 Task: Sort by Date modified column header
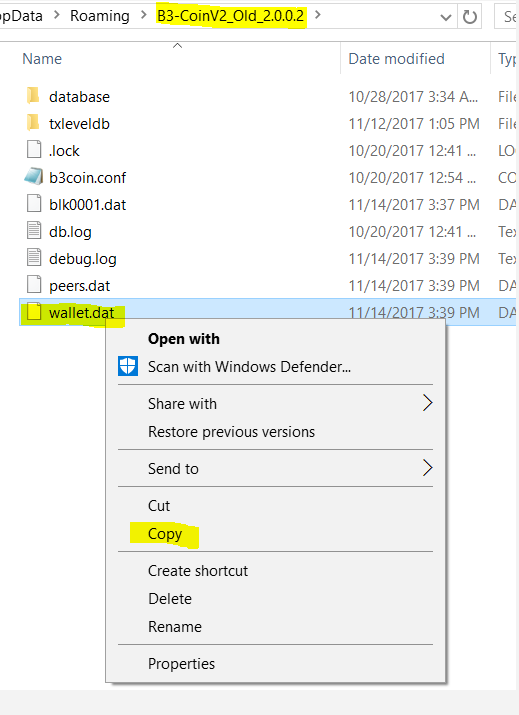(x=396, y=59)
